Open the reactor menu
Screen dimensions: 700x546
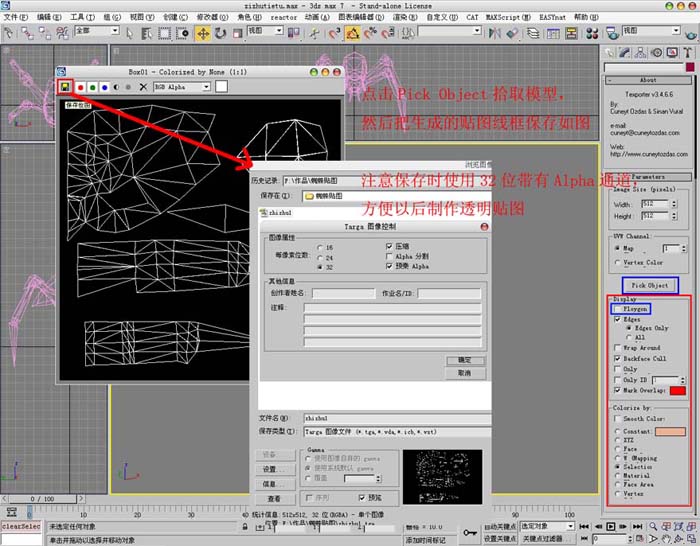(x=283, y=17)
